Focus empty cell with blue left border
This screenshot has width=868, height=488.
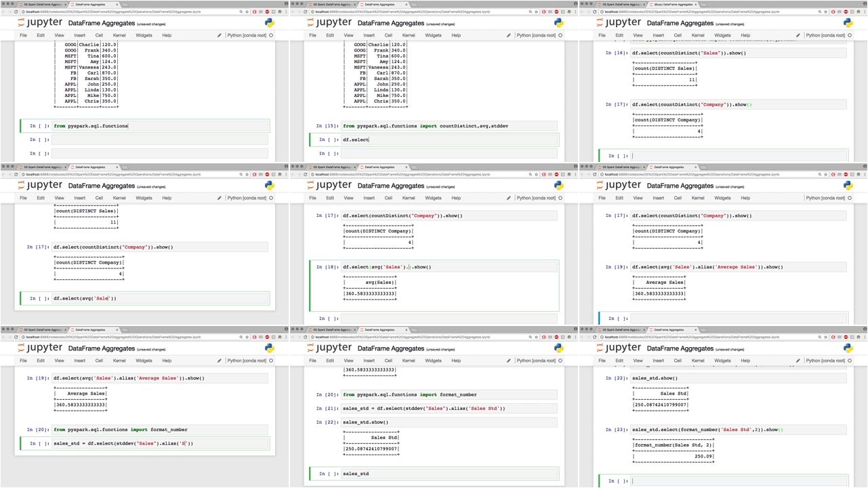(x=739, y=318)
